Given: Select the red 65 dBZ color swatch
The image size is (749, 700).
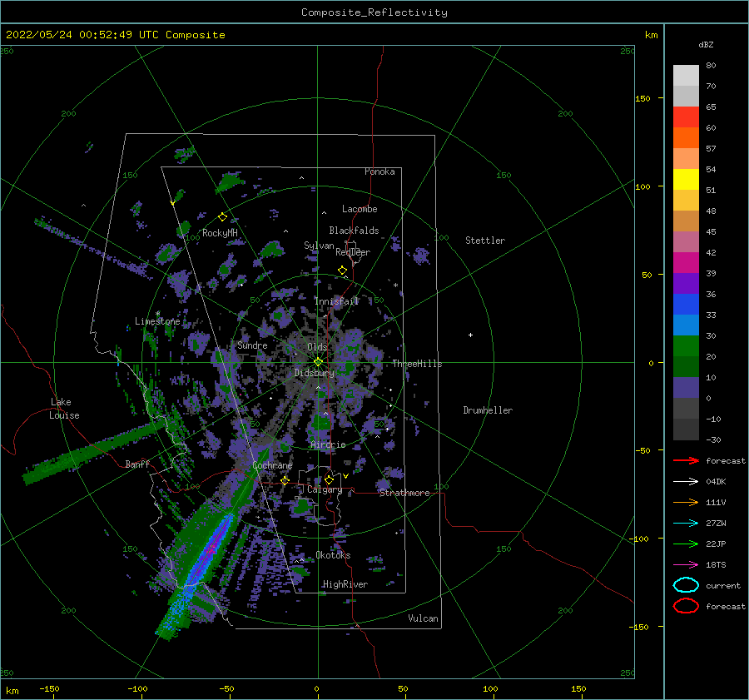Looking at the screenshot, I should pos(686,117).
